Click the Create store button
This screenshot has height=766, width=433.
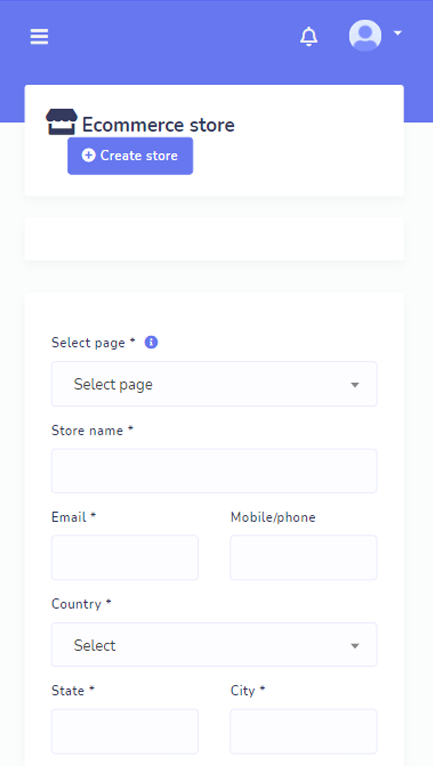click(130, 156)
